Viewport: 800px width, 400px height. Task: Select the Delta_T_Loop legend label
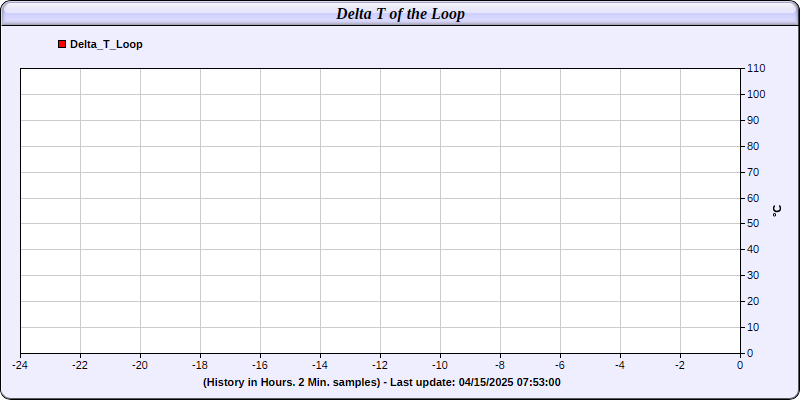(106, 44)
